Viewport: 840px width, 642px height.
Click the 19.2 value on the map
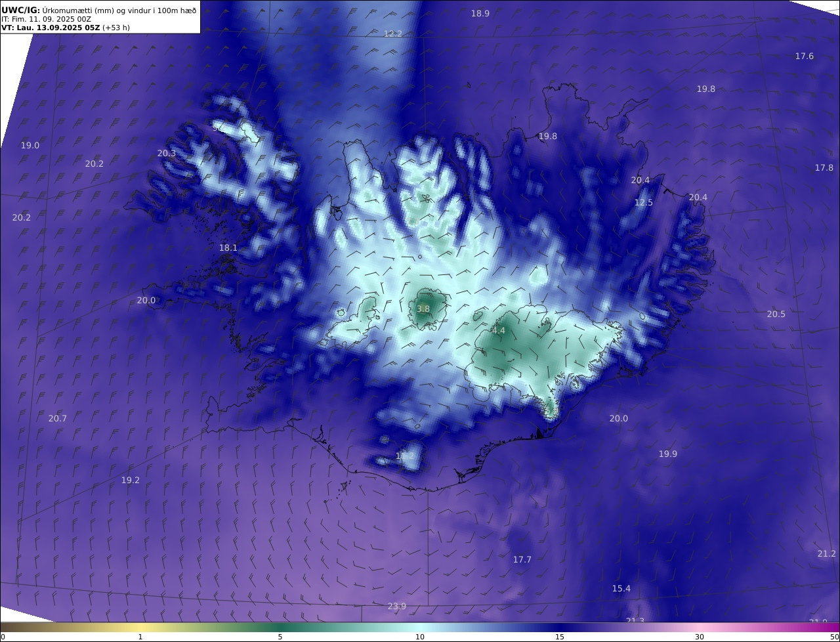131,481
